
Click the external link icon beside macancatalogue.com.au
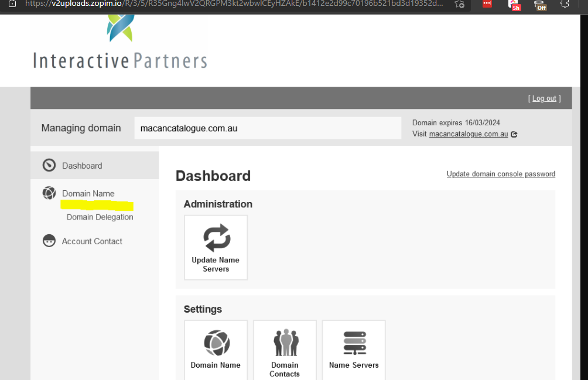pyautogui.click(x=514, y=134)
